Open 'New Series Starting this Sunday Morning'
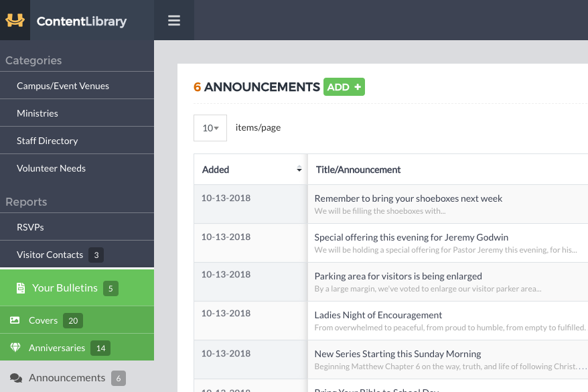Image resolution: width=588 pixels, height=392 pixels. 398,354
